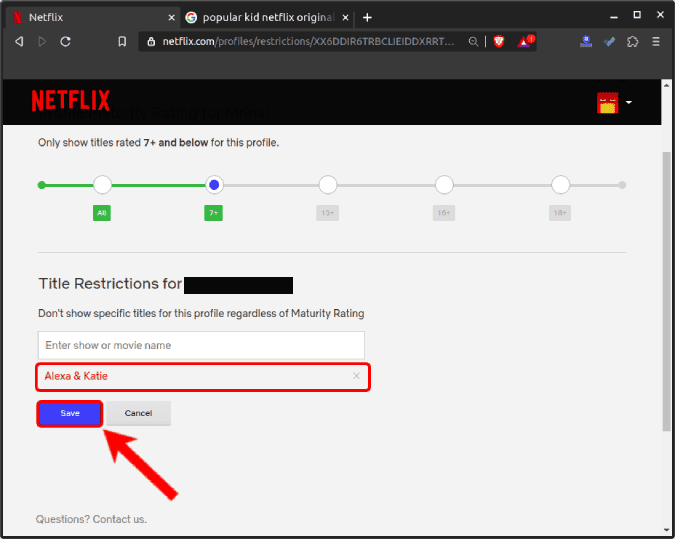Click the blue user extension icon

pos(586,42)
